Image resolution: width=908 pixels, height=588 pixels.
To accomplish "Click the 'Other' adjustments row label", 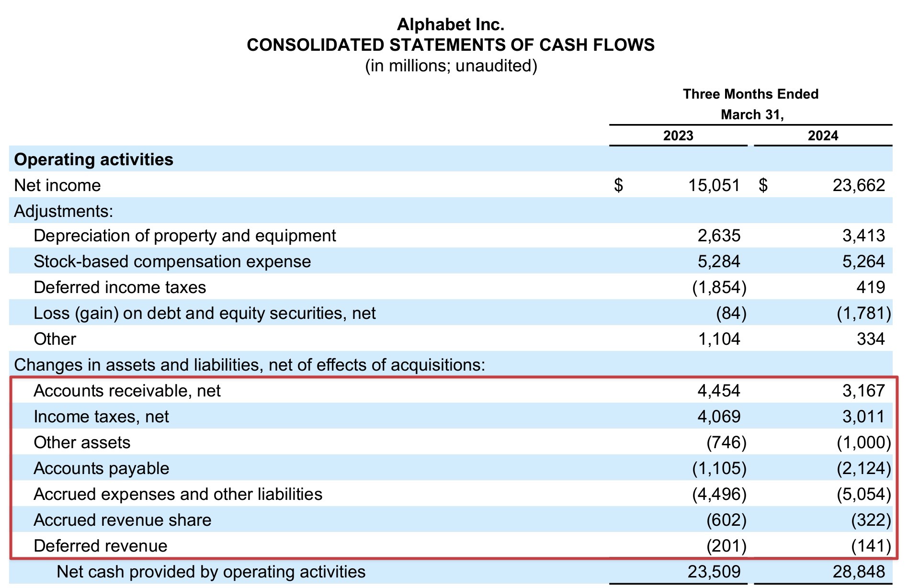I will click(55, 339).
